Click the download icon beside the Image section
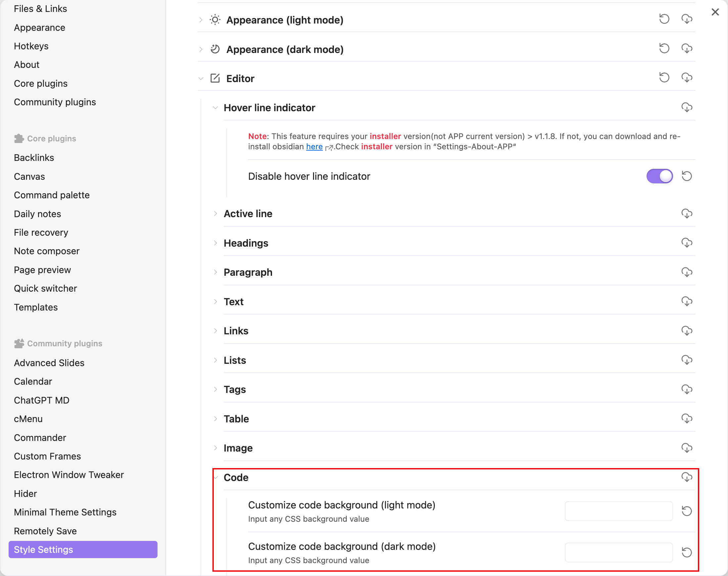The image size is (728, 576). [x=687, y=448]
